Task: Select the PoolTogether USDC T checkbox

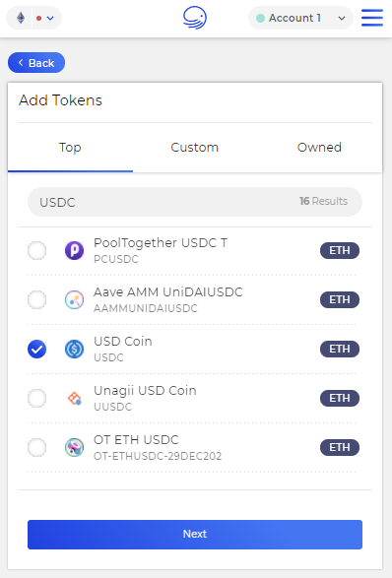Action: (36, 251)
